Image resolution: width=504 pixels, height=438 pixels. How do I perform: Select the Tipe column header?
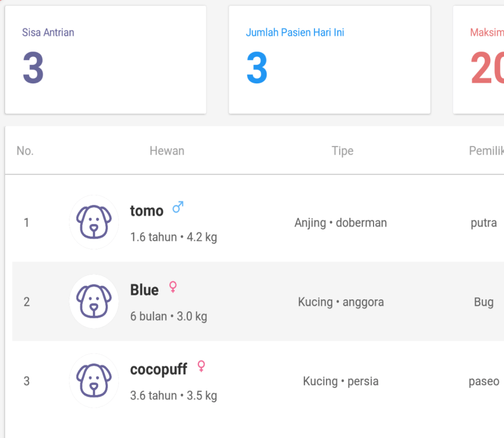click(343, 151)
